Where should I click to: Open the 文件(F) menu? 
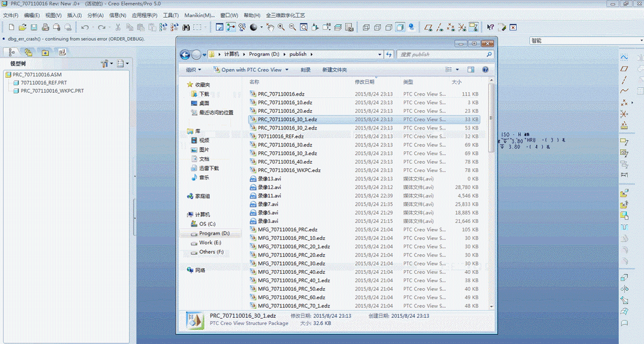point(11,15)
